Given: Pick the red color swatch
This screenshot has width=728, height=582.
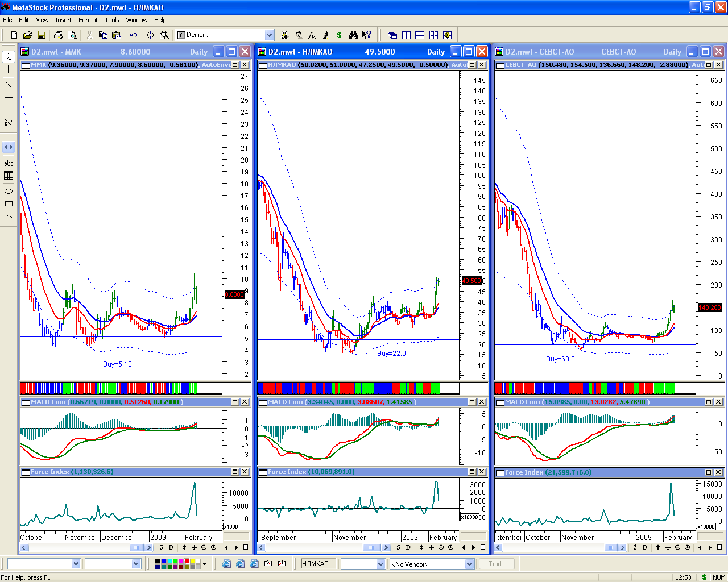Looking at the screenshot, I should coord(187,562).
